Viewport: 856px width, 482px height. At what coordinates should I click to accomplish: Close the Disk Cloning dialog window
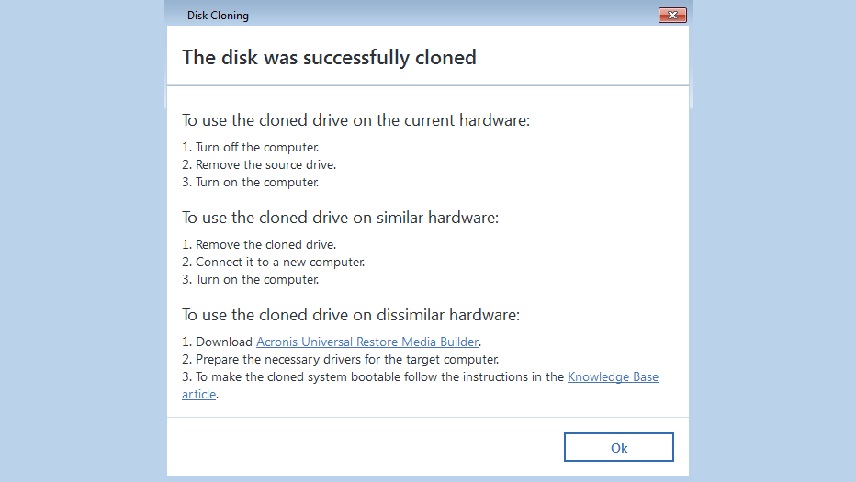673,15
